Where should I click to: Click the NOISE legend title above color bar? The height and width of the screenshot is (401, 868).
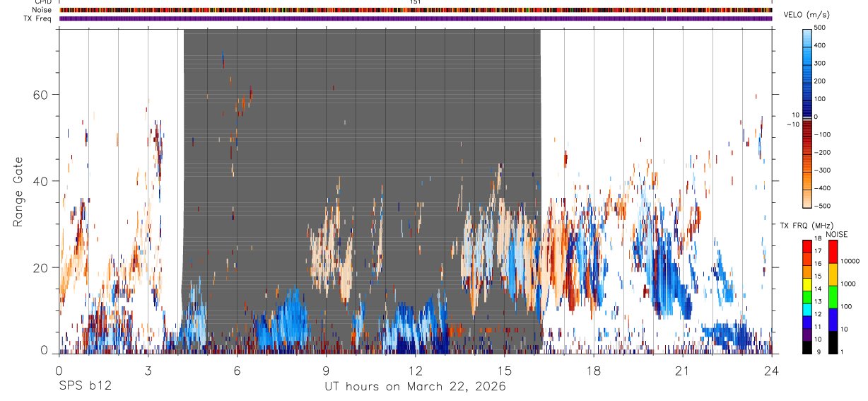pos(837,235)
